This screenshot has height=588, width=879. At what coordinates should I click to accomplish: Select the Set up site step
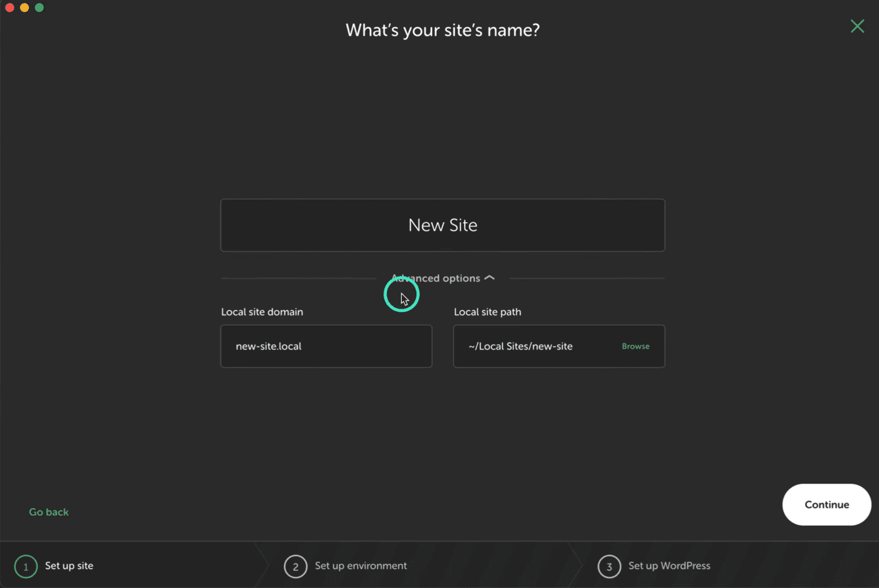(x=69, y=565)
